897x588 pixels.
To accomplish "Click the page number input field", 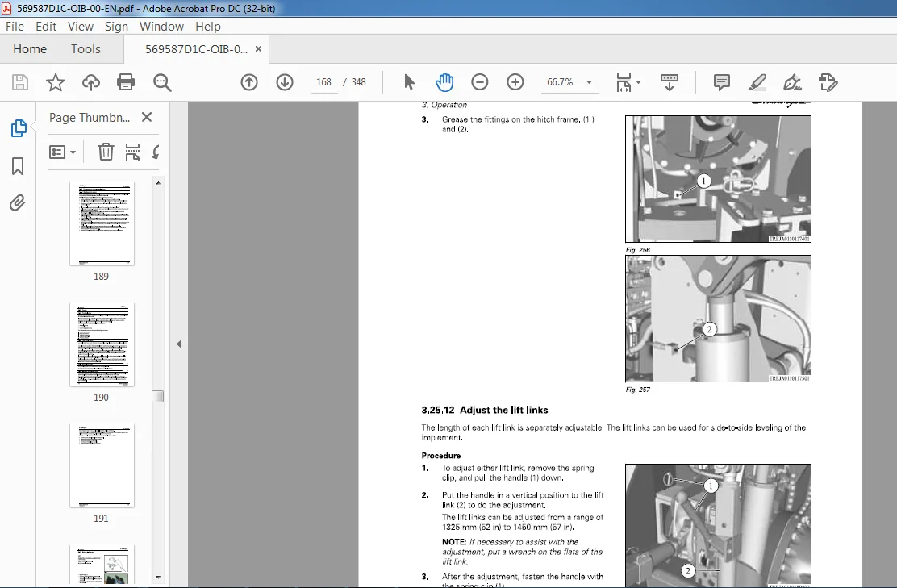I will tap(323, 82).
